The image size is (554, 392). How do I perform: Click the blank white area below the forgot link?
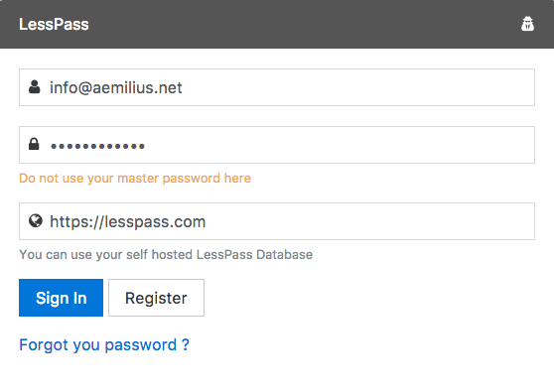(277, 374)
